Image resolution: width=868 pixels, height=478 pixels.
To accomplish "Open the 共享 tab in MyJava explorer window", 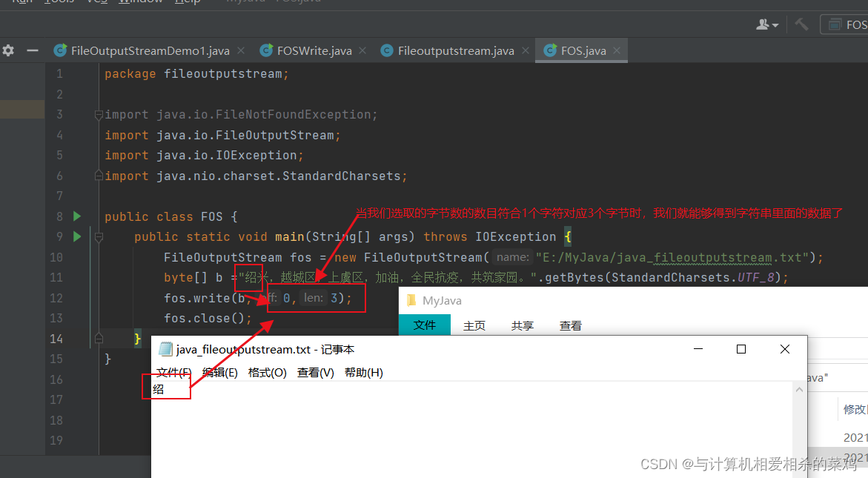I will click(523, 326).
